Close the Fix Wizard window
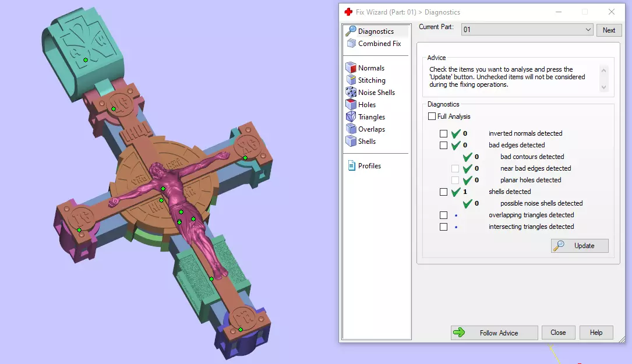The width and height of the screenshot is (632, 364). click(x=612, y=12)
